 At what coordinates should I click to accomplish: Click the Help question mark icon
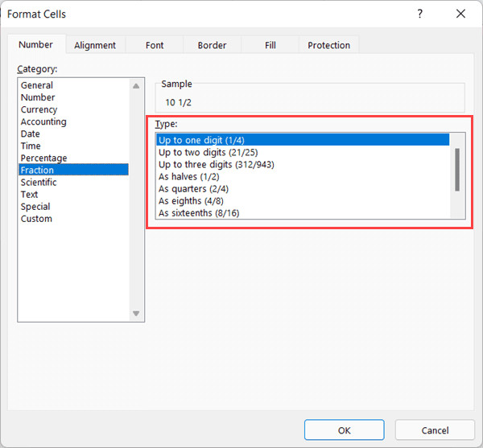[x=419, y=14]
